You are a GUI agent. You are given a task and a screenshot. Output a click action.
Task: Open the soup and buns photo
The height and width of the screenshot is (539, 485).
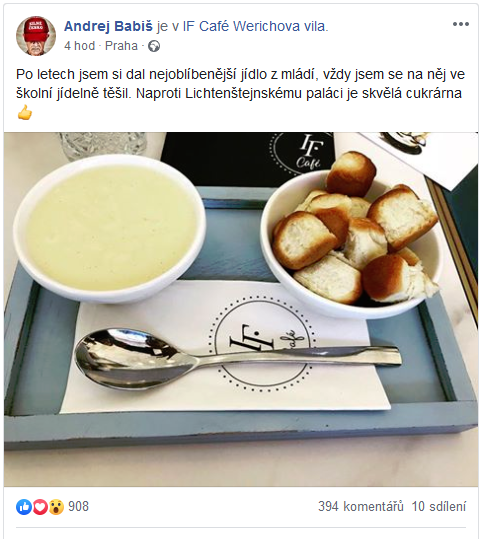tap(241, 309)
